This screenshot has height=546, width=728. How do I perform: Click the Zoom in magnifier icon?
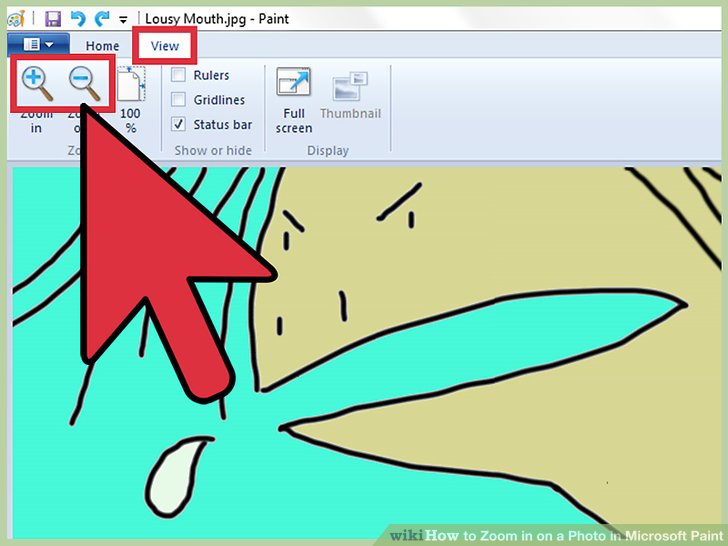[x=37, y=83]
